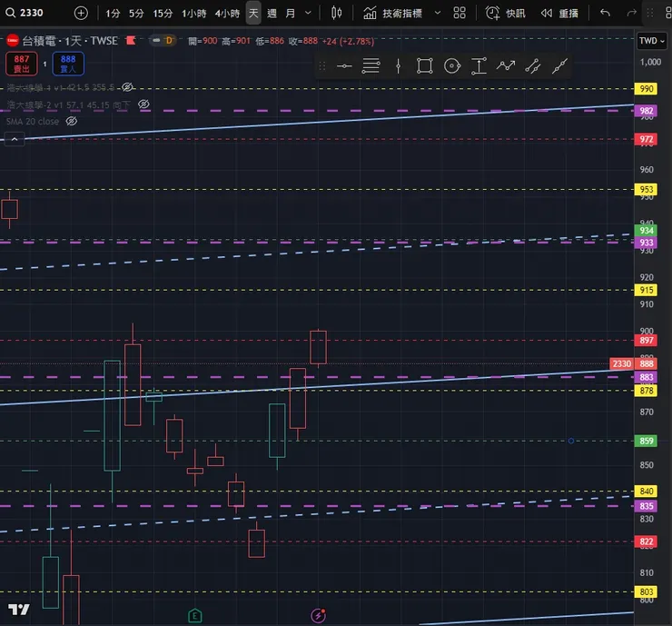The image size is (672, 626).
Task: Toggle visibility of 浩大線學-2 indicator
Action: (143, 104)
